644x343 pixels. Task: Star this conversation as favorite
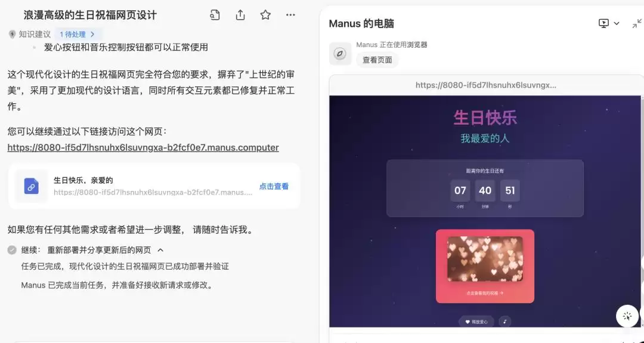click(x=265, y=15)
